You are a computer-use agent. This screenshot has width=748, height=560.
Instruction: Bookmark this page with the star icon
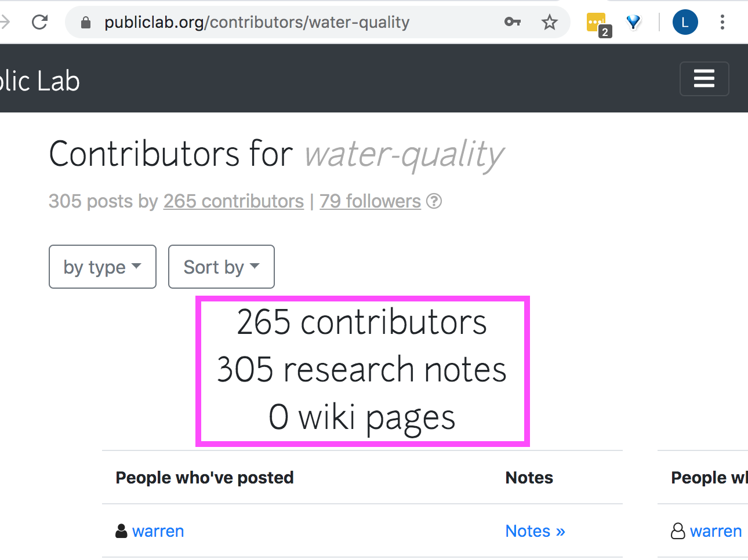tap(549, 22)
